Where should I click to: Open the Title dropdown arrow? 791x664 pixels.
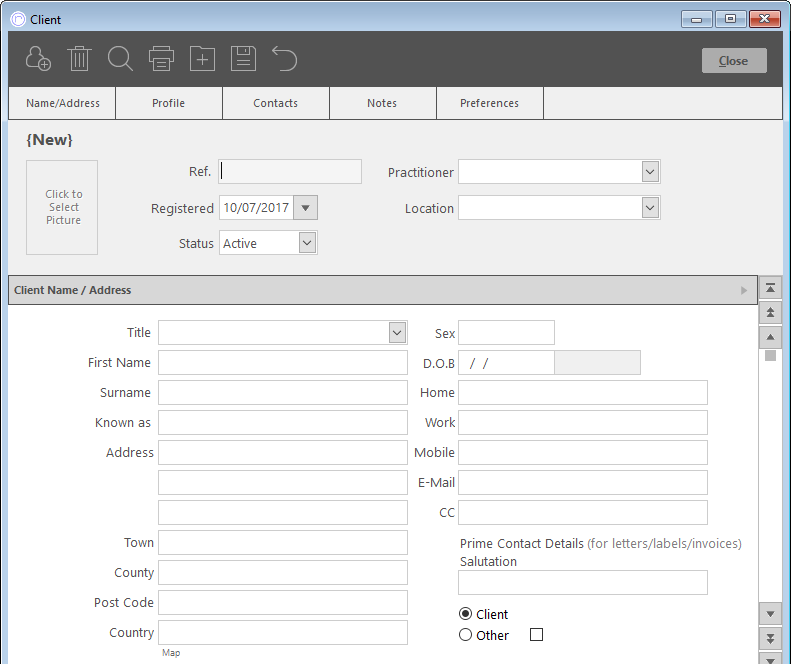pos(398,333)
